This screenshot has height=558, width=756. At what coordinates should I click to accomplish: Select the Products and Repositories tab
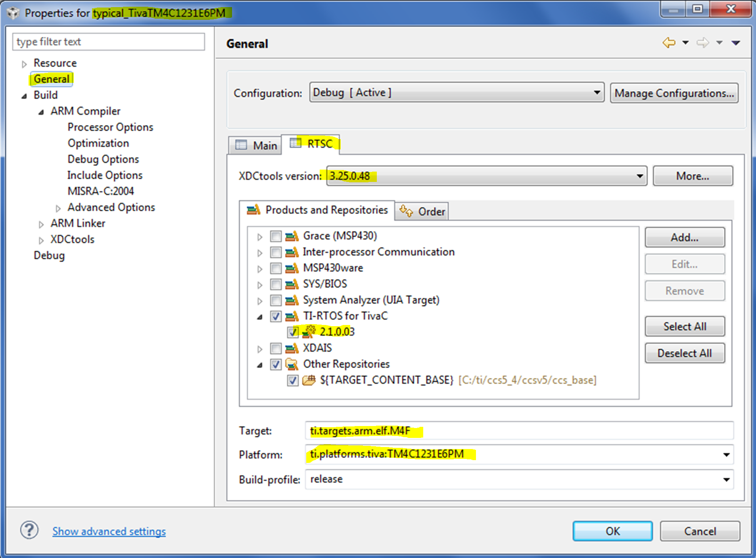point(317,210)
